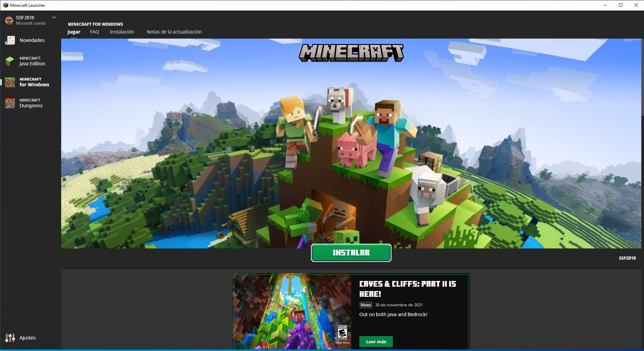Switch to the Jugar tab
The image size is (644, 351).
pyautogui.click(x=74, y=32)
